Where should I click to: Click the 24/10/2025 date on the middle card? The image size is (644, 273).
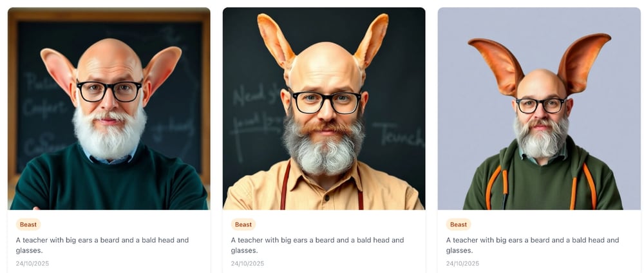coord(247,263)
